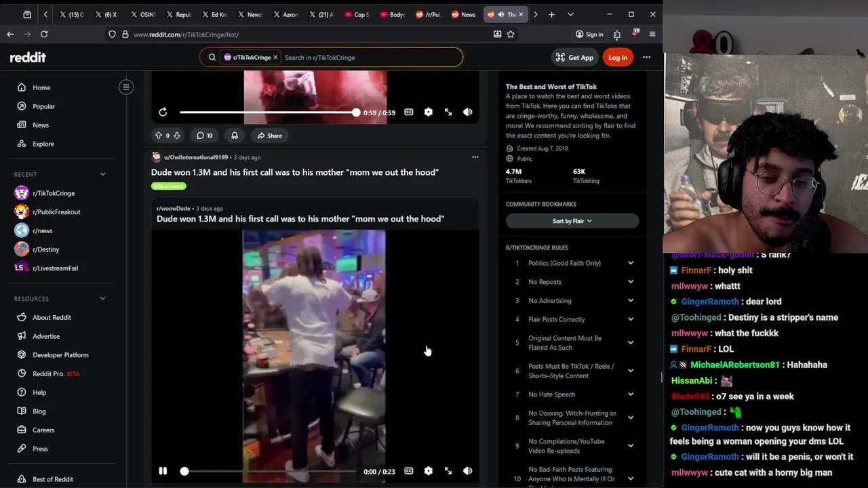Click the Reddit logo
Image resolution: width=868 pixels, height=488 pixels.
pyautogui.click(x=28, y=58)
